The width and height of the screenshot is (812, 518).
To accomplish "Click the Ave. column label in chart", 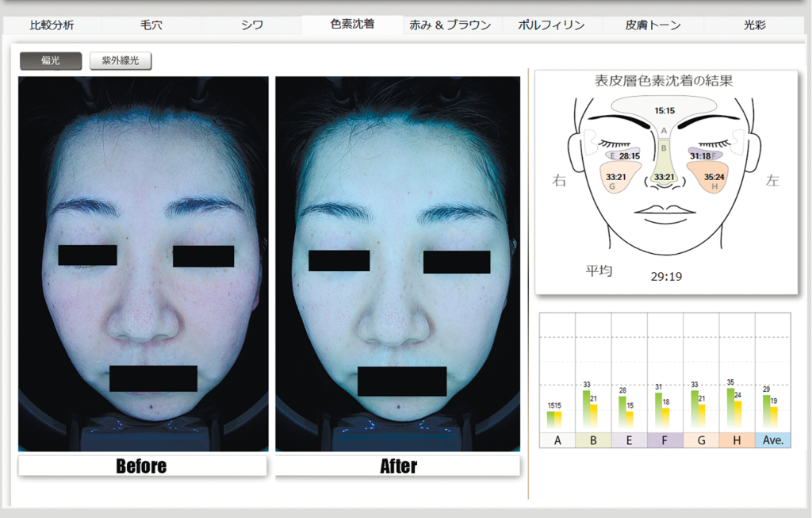I will tap(772, 440).
